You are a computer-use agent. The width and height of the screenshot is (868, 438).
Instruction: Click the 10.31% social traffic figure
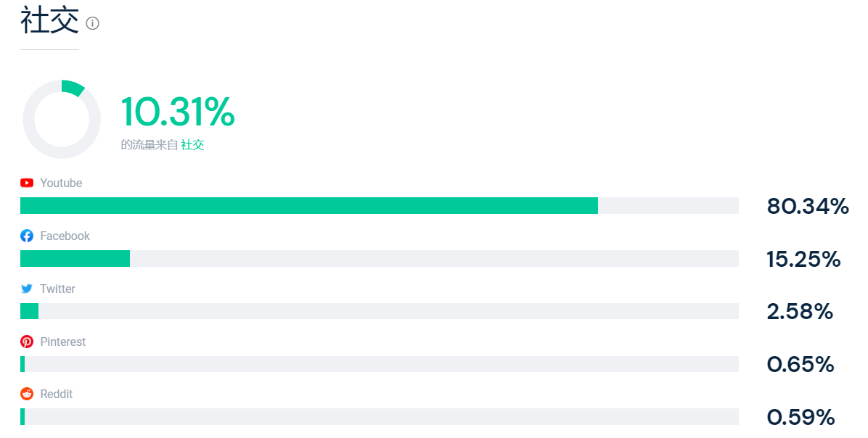[178, 112]
